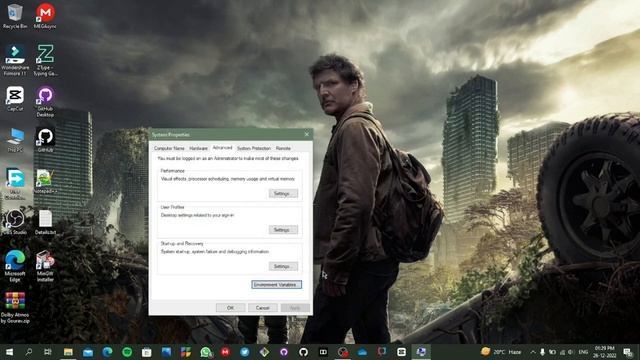This screenshot has height=360, width=640.
Task: Select the Dolby Atmos zip archive icon
Action: coord(15,308)
